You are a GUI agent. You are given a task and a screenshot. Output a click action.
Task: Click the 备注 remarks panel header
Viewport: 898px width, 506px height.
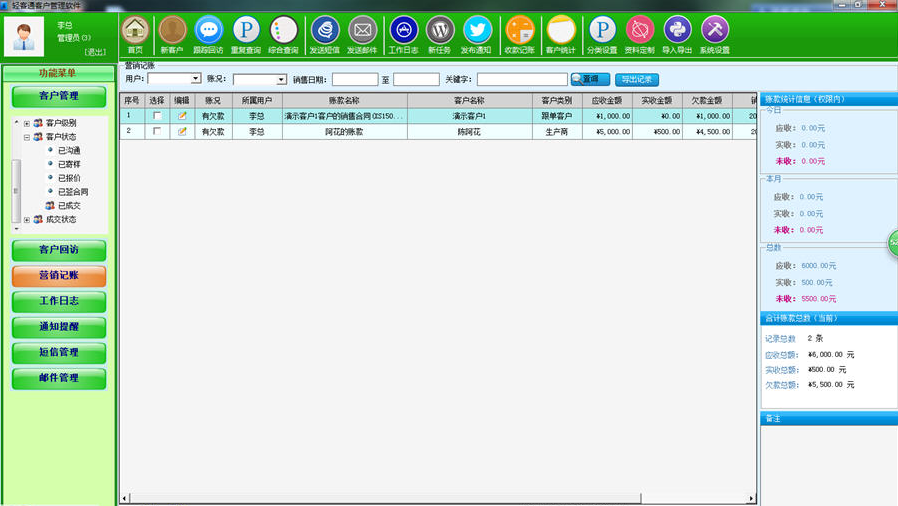[x=829, y=418]
